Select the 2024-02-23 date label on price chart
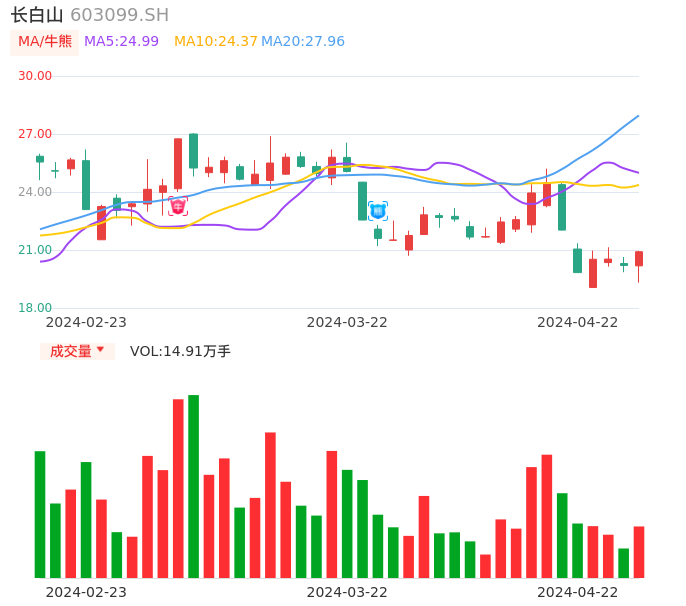The height and width of the screenshot is (606, 686). [86, 322]
